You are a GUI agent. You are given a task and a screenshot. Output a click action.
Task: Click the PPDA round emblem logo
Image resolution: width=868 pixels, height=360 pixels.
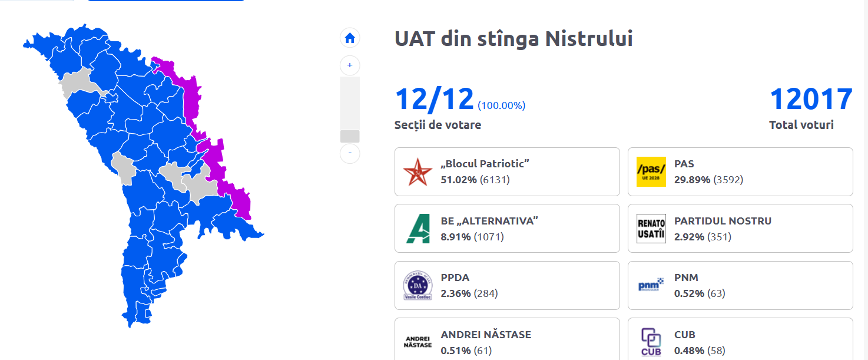tap(418, 286)
